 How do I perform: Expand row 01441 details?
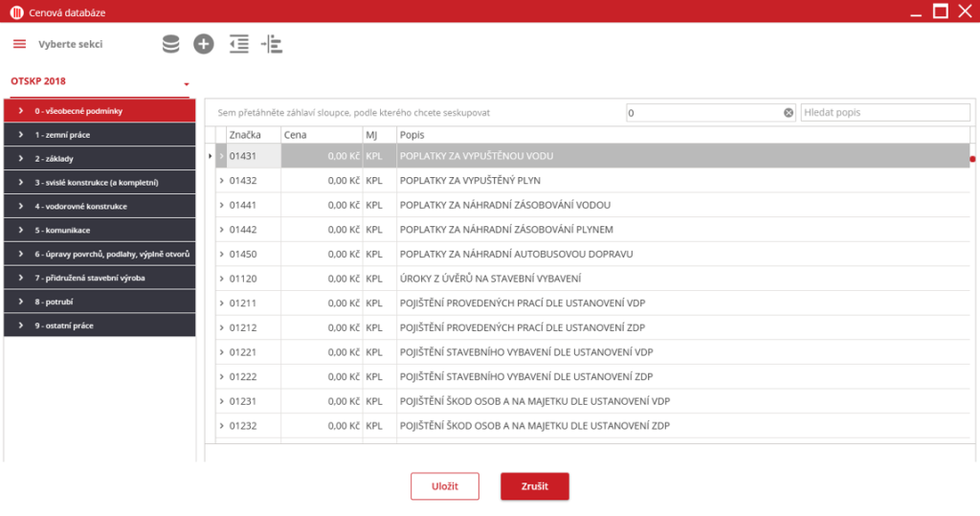coord(221,205)
